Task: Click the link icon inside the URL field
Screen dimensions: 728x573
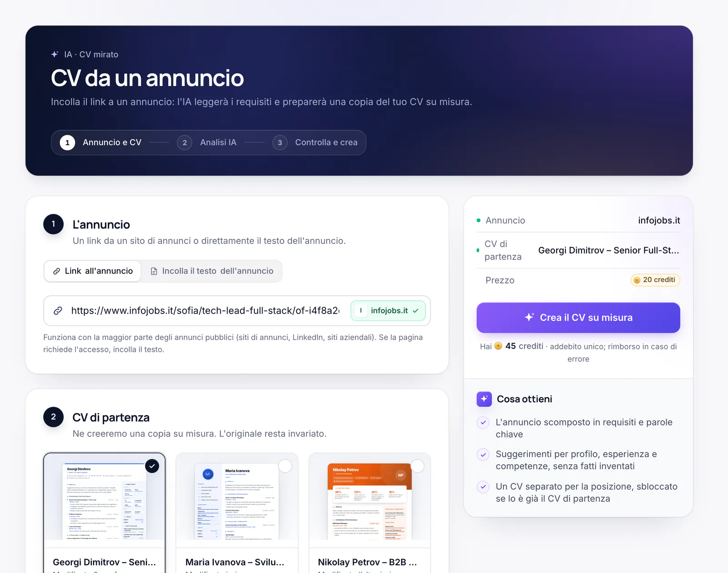Action: pos(58,311)
